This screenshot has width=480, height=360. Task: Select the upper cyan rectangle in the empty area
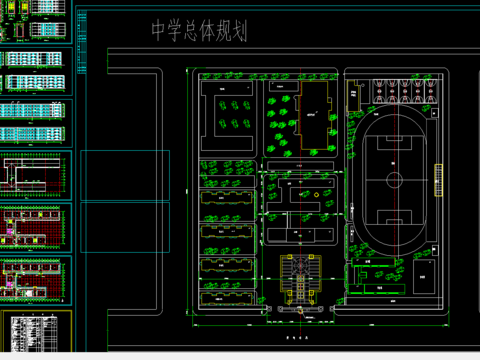[x=125, y=175]
